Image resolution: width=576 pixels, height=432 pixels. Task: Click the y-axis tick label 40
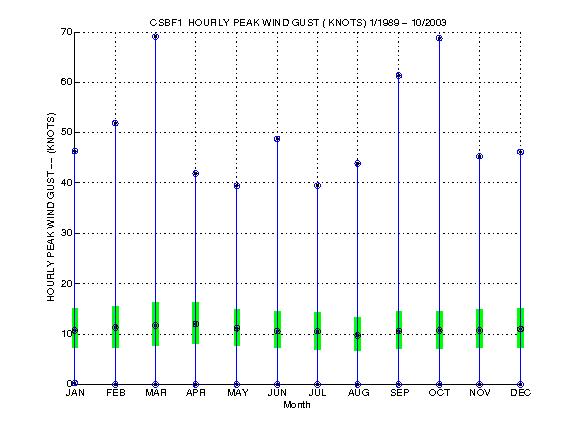67,183
